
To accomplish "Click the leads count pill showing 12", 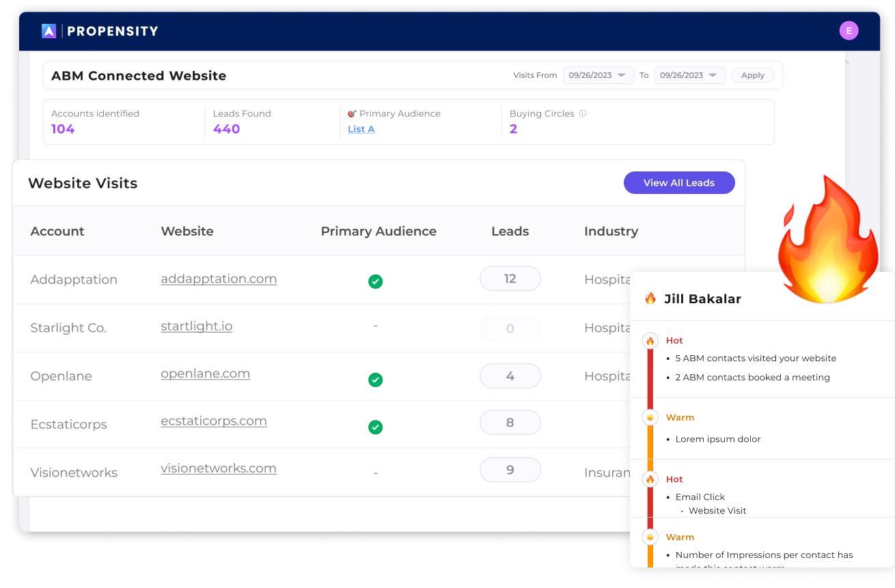I will click(510, 278).
